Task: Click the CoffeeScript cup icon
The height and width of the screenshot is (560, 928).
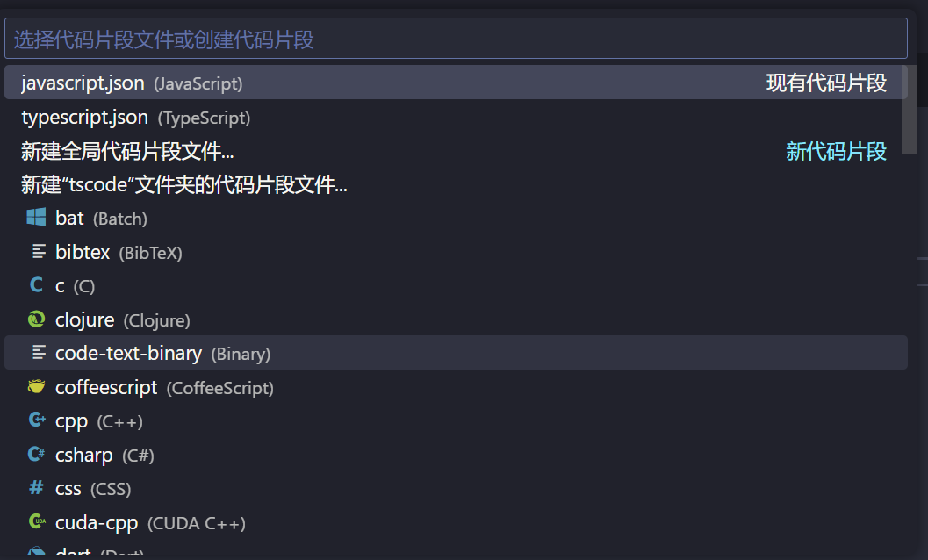Action: (x=36, y=387)
